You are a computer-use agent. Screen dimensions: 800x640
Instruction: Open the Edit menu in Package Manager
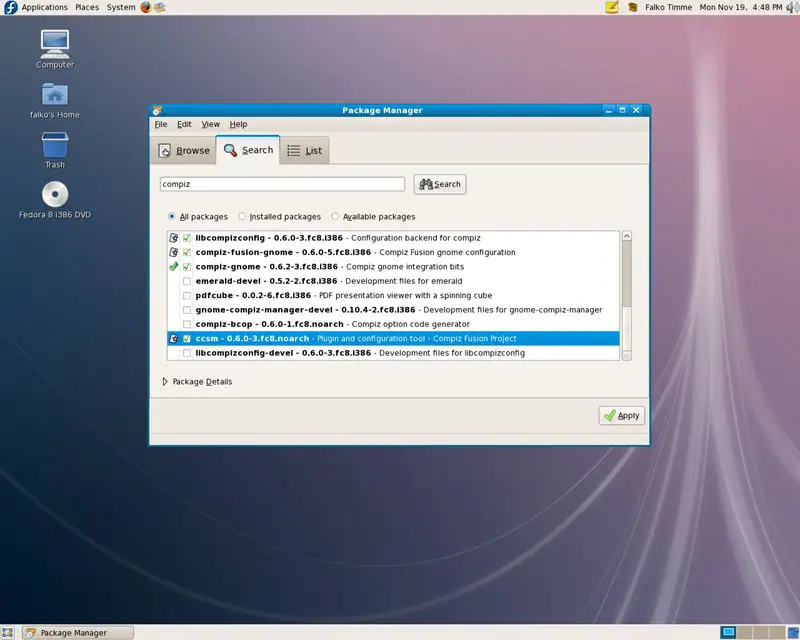pos(184,124)
